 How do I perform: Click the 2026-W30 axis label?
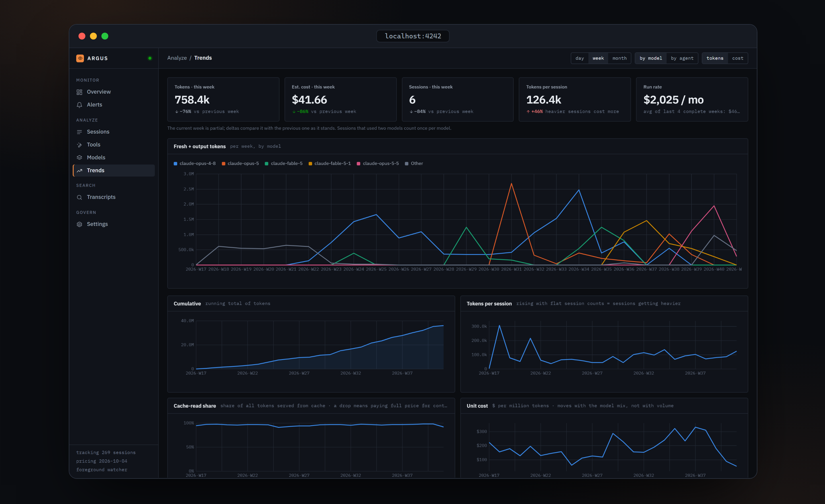[488, 269]
